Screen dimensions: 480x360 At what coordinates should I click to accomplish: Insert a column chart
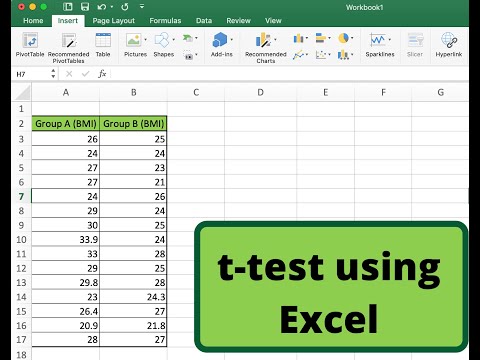tap(298, 39)
